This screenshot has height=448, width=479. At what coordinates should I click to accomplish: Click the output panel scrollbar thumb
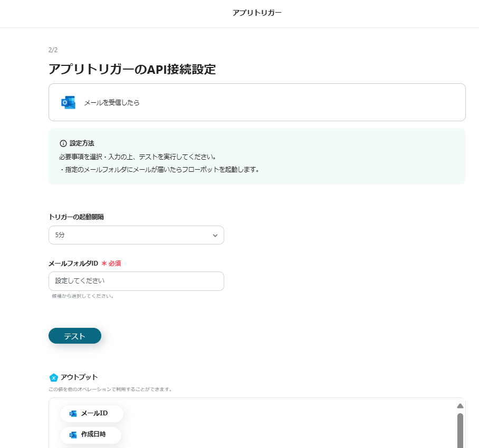point(460,430)
